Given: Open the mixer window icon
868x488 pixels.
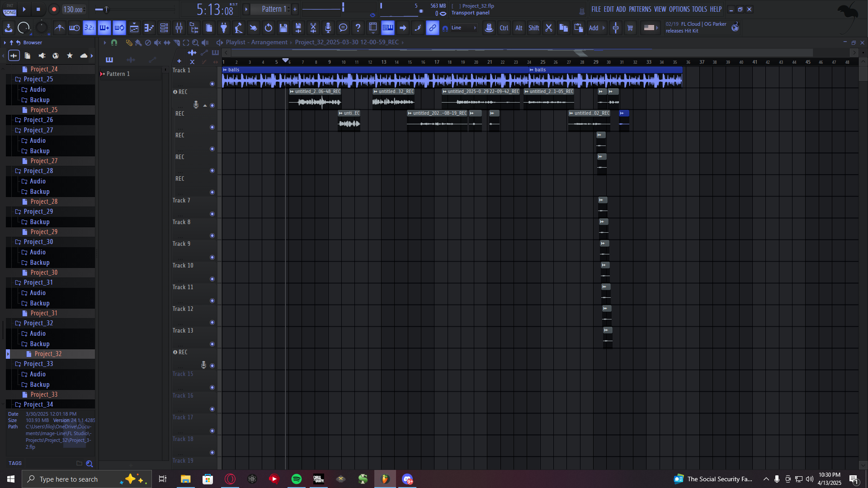Looking at the screenshot, I should [179, 28].
